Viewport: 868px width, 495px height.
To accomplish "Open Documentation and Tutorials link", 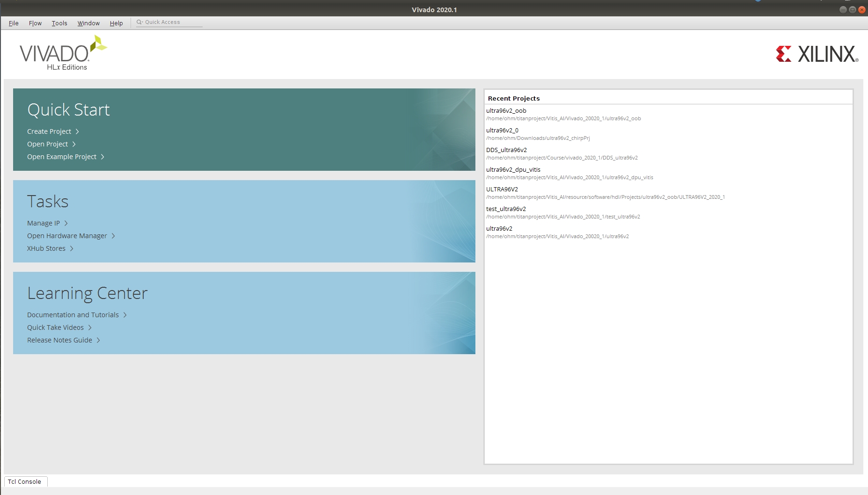I will (x=73, y=315).
